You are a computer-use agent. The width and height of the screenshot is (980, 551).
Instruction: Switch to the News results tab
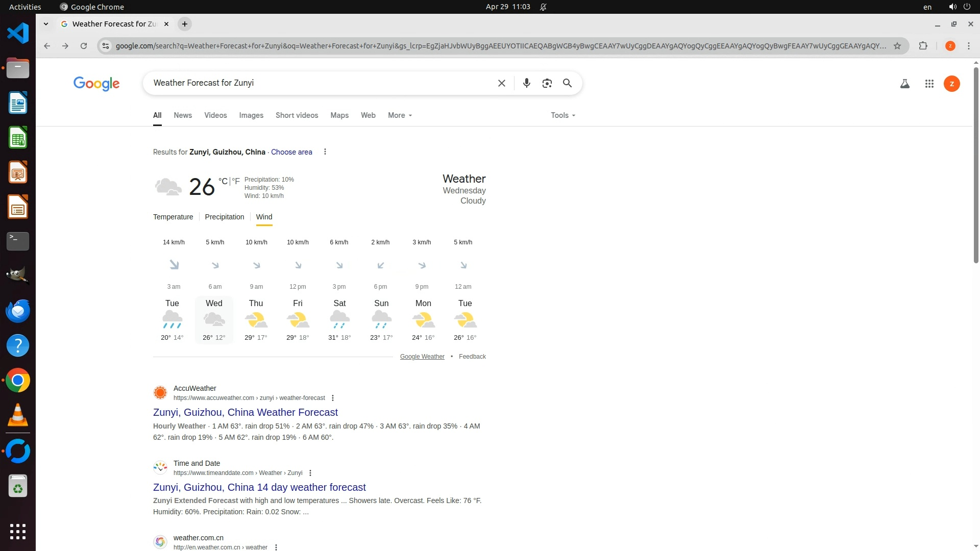pyautogui.click(x=182, y=115)
